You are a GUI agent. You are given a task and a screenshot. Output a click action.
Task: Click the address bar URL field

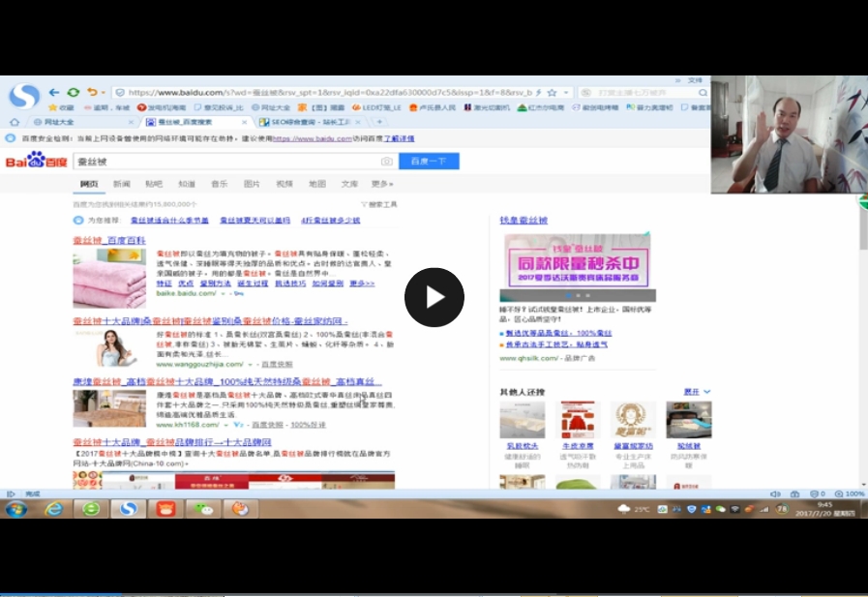(x=329, y=92)
